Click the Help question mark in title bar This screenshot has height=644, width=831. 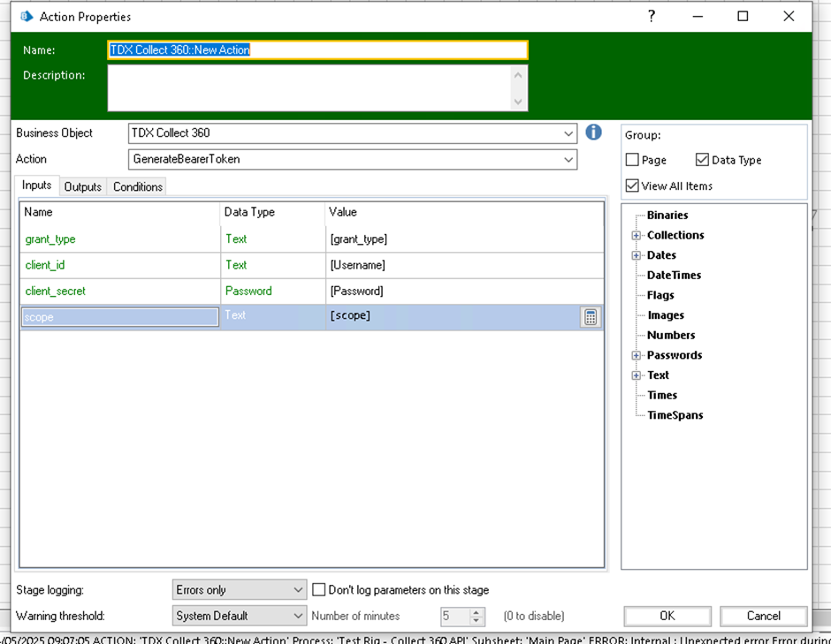click(x=651, y=16)
